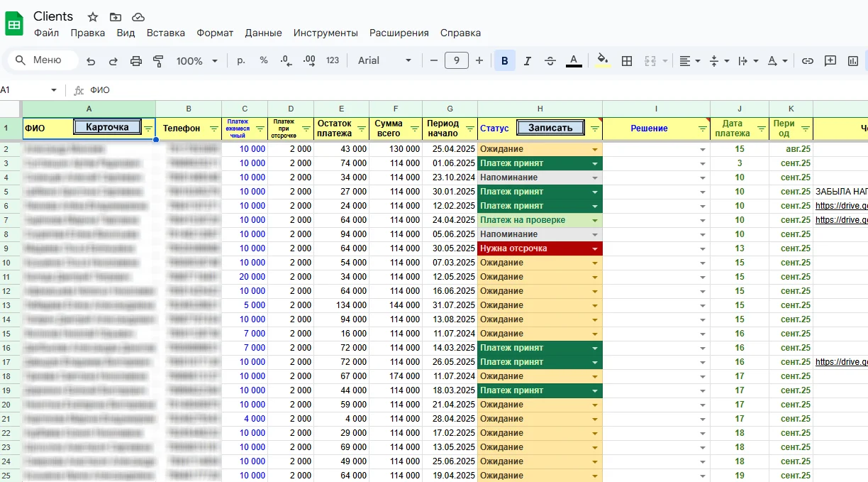Screen dimensions: 868x482
Task: Click the Insert chart icon
Action: click(853, 61)
